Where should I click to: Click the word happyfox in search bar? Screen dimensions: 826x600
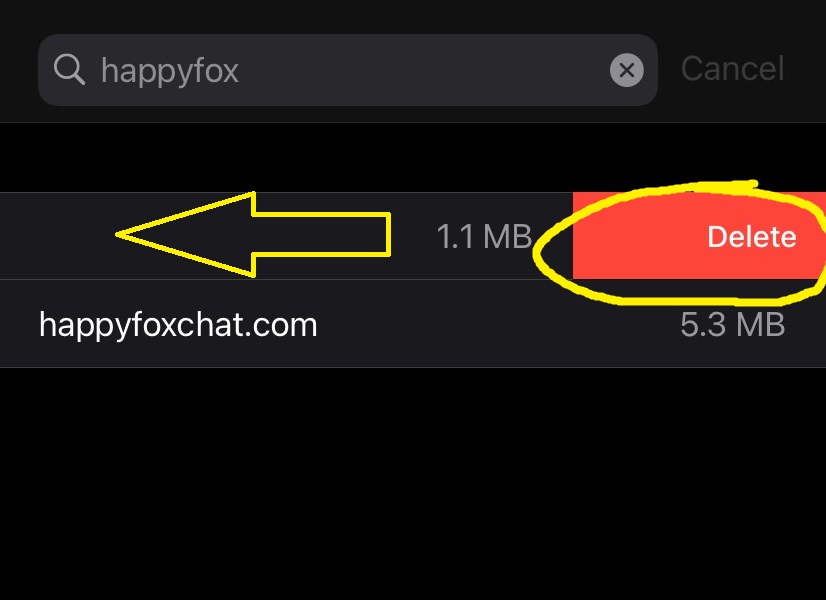pyautogui.click(x=170, y=71)
